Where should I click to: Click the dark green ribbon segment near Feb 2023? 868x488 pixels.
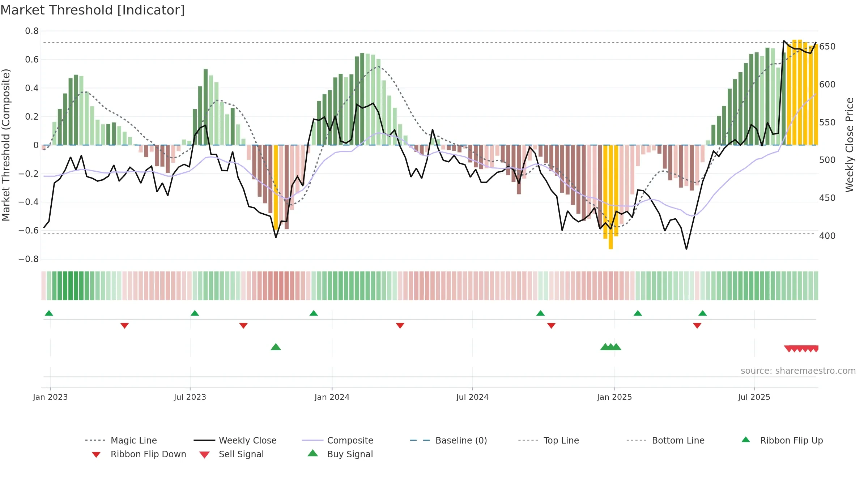71,286
